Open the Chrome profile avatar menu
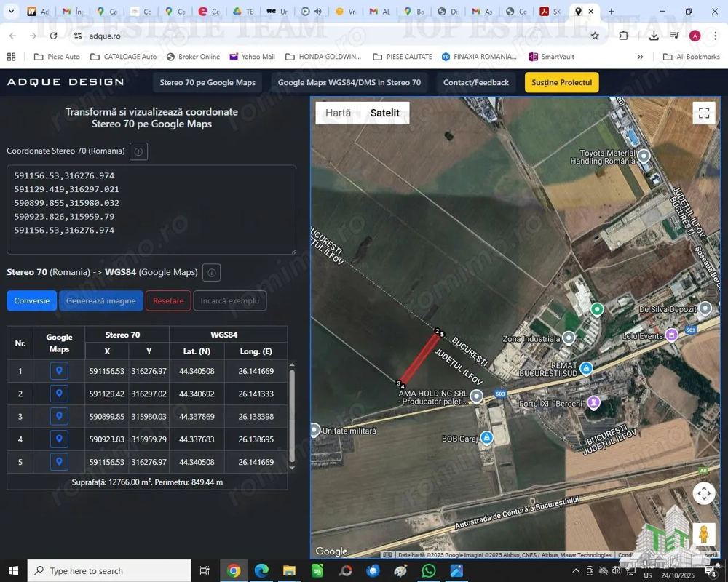Viewport: 728px width, 582px height. click(x=694, y=35)
